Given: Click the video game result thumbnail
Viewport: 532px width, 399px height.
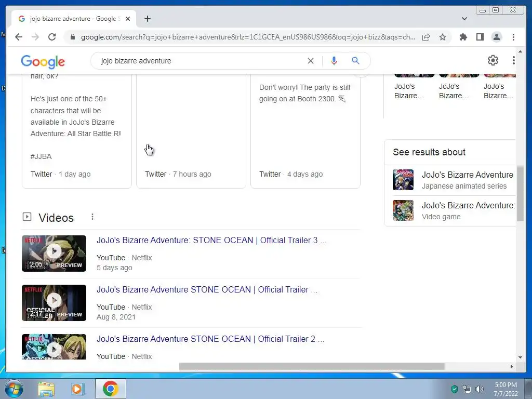Looking at the screenshot, I should pos(403,210).
